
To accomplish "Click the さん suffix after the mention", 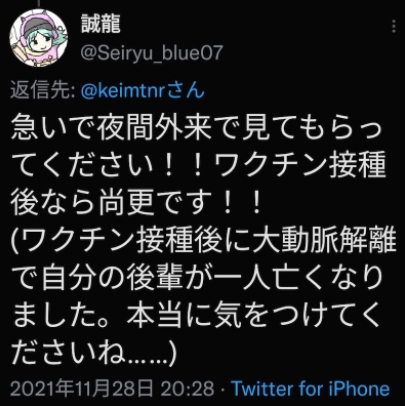I will (x=185, y=90).
